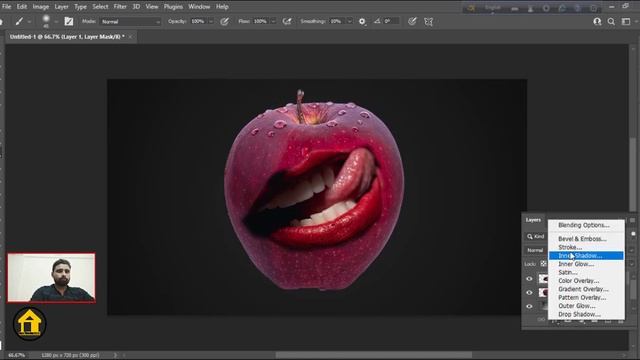Open the layer blend mode Normal dropdown
Screen dimensions: 640x360
536,250
